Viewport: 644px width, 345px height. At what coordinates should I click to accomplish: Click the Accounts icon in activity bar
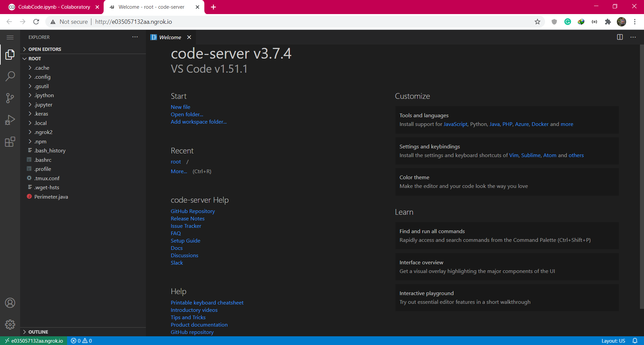pyautogui.click(x=10, y=303)
